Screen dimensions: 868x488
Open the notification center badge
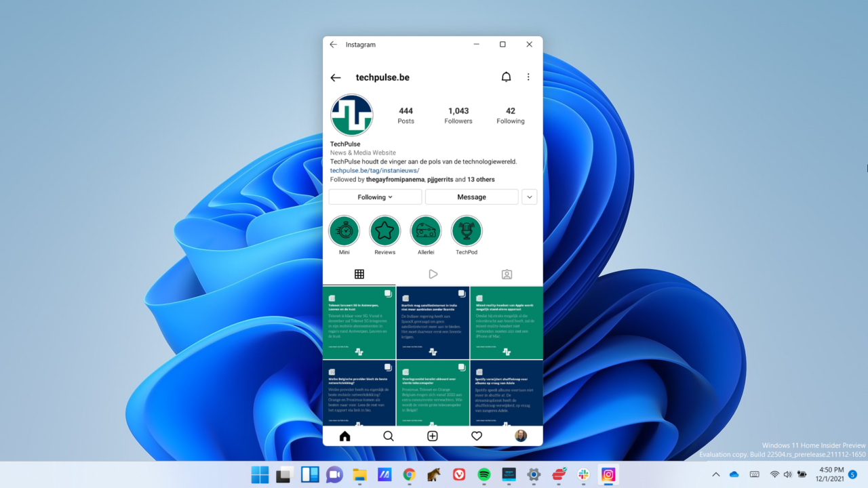tap(853, 474)
